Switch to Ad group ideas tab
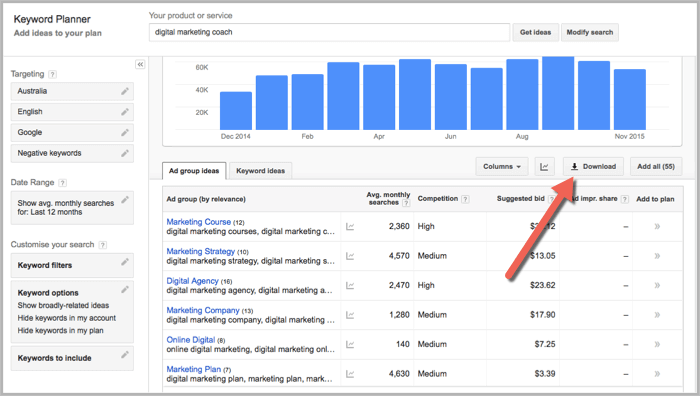 (x=194, y=171)
